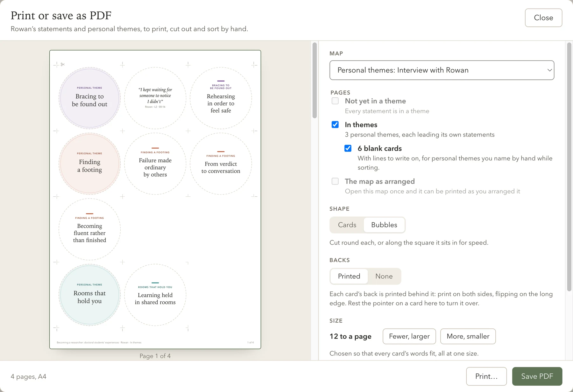Viewport: 573px width, 392px height.
Task: Click the 'Rehearsing in order to feel safe' bubble
Action: click(x=221, y=98)
